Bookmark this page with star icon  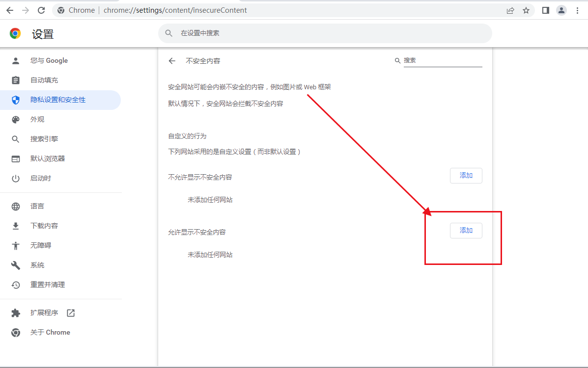[526, 10]
